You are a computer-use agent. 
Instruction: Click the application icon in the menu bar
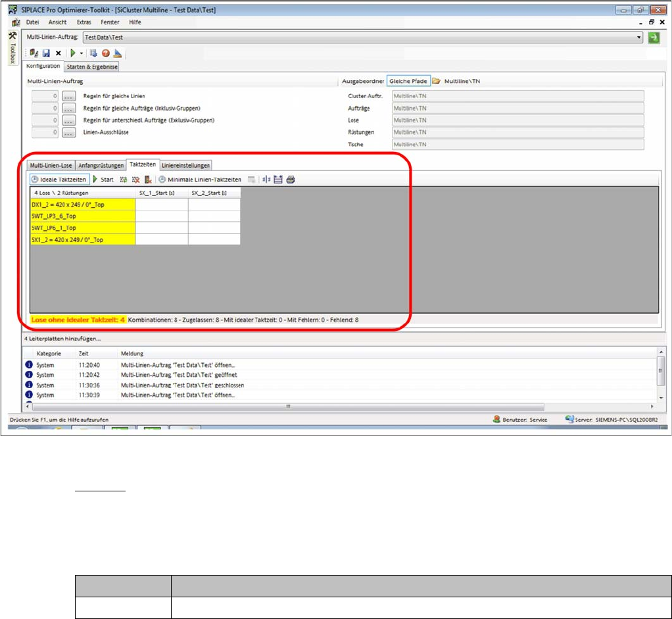16,22
